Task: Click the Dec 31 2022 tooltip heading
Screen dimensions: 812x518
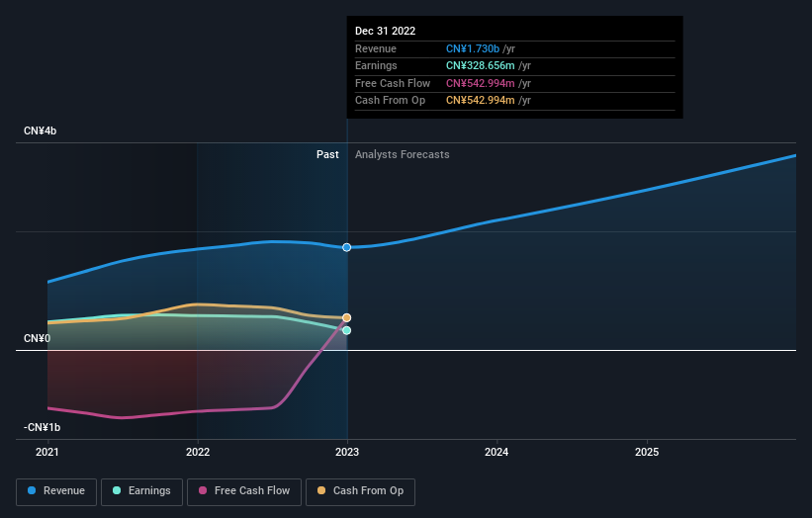Action: (386, 31)
